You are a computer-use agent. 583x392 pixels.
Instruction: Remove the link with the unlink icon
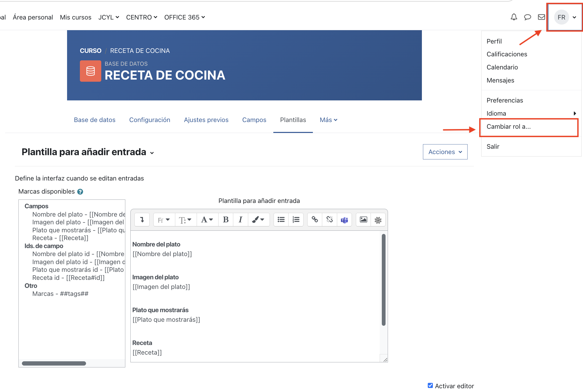329,219
